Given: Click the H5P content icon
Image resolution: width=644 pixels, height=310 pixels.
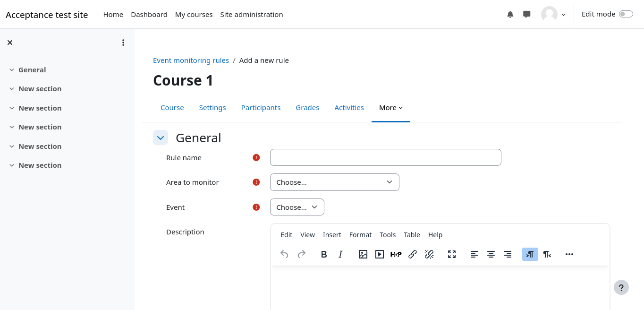Looking at the screenshot, I should point(396,254).
